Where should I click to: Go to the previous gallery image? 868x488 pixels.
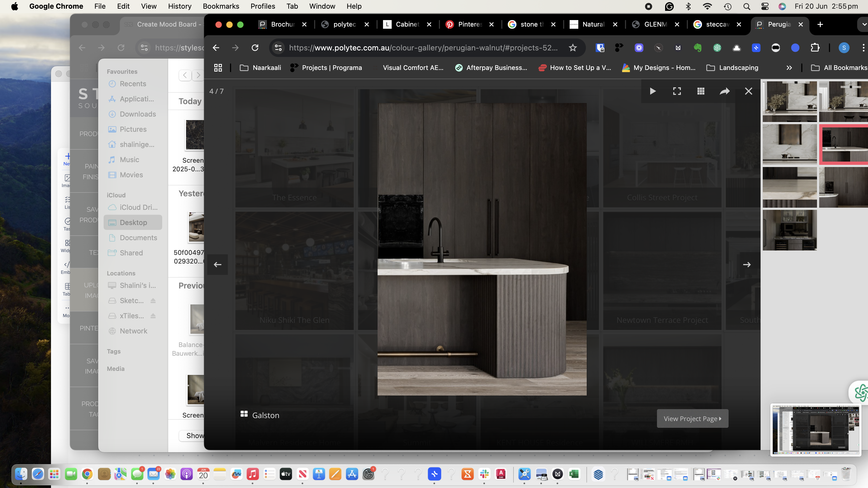[x=218, y=265]
